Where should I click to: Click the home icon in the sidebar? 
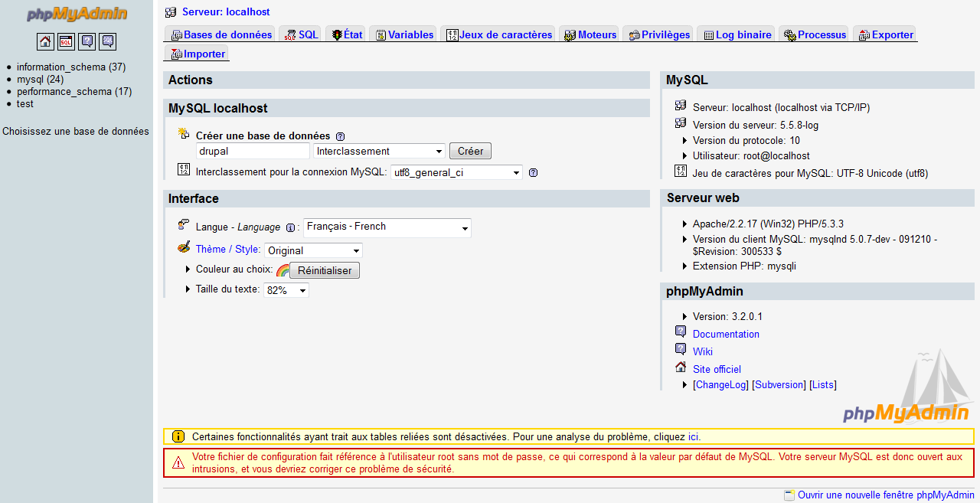tap(45, 41)
